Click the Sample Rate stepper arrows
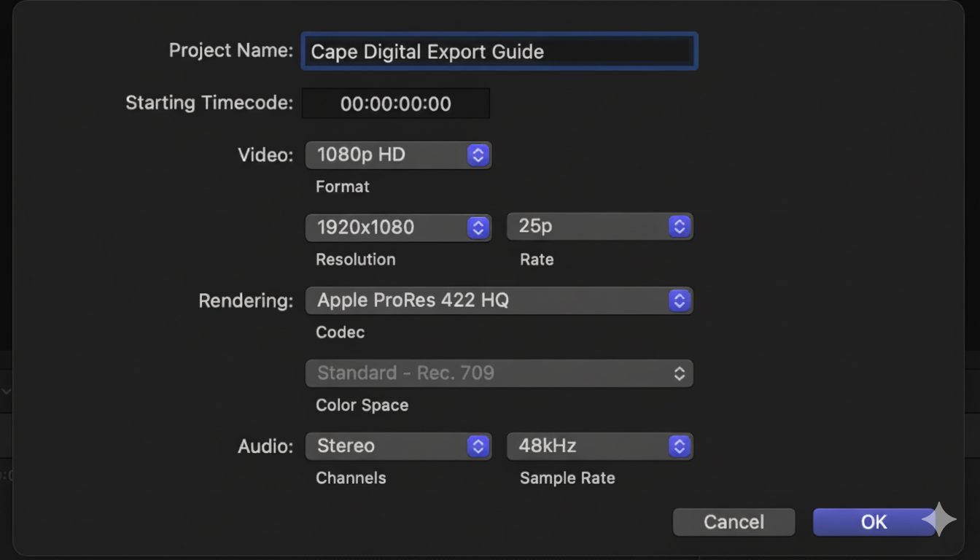The width and height of the screenshot is (980, 560). 680,446
